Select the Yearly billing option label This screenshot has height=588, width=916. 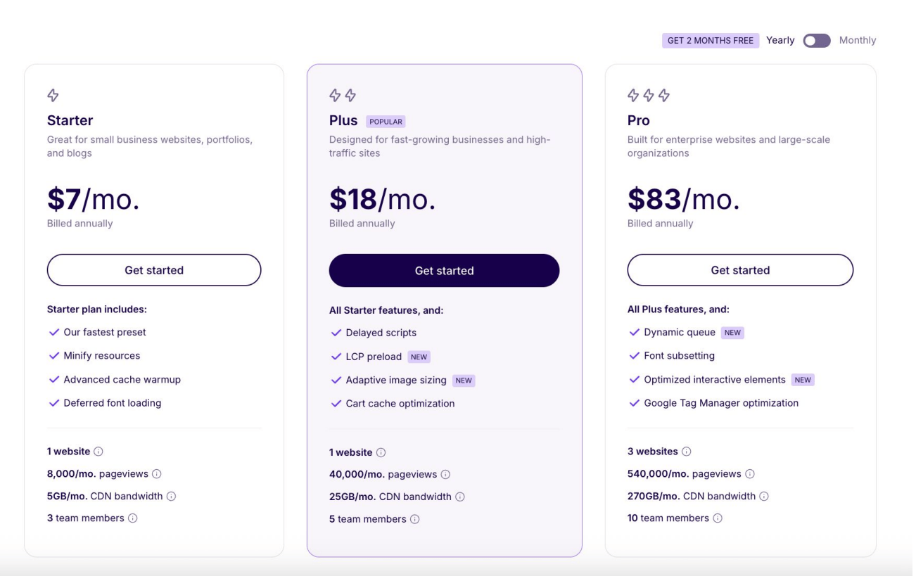pos(780,41)
